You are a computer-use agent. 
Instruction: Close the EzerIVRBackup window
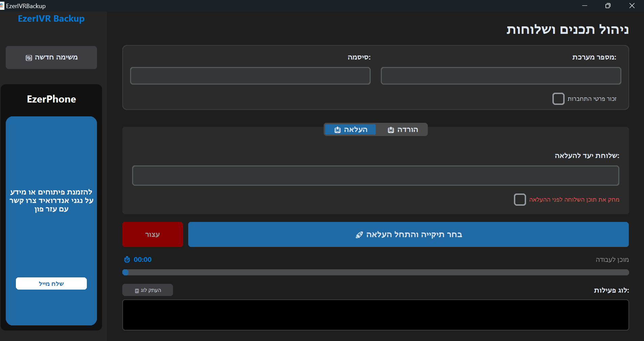(632, 6)
